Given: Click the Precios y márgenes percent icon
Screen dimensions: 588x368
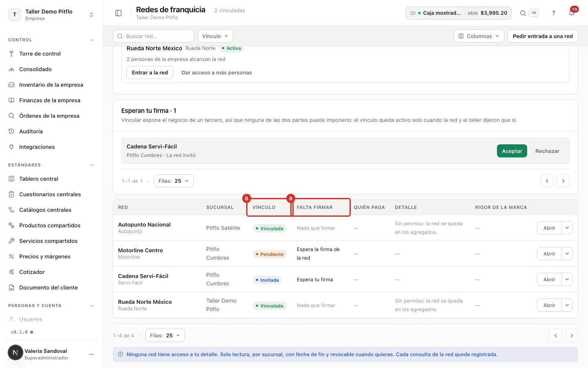Looking at the screenshot, I should click(x=11, y=256).
